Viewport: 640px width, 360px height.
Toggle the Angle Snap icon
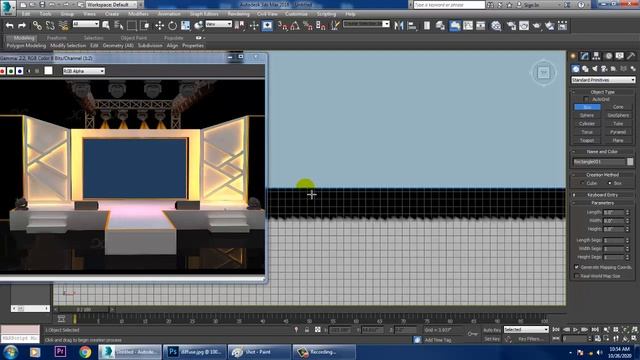tap(295, 26)
